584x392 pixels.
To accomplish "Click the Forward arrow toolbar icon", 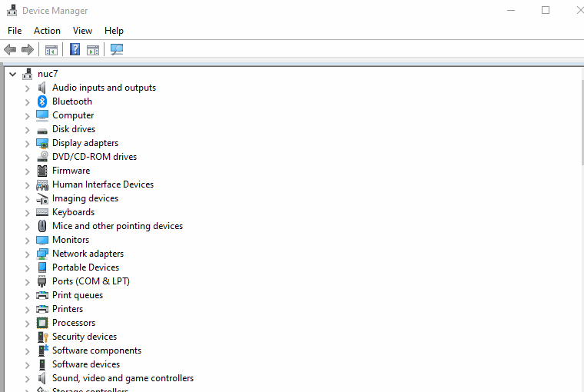I will click(x=28, y=49).
